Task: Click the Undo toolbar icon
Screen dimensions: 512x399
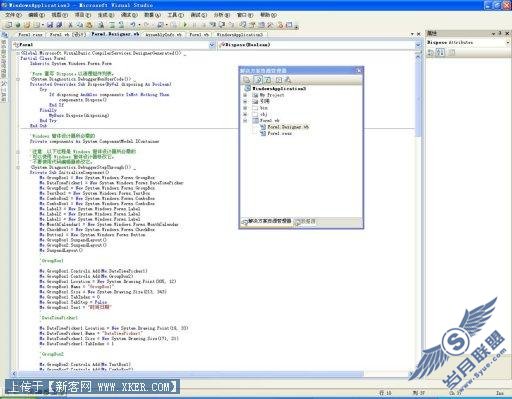Action: coord(133,25)
